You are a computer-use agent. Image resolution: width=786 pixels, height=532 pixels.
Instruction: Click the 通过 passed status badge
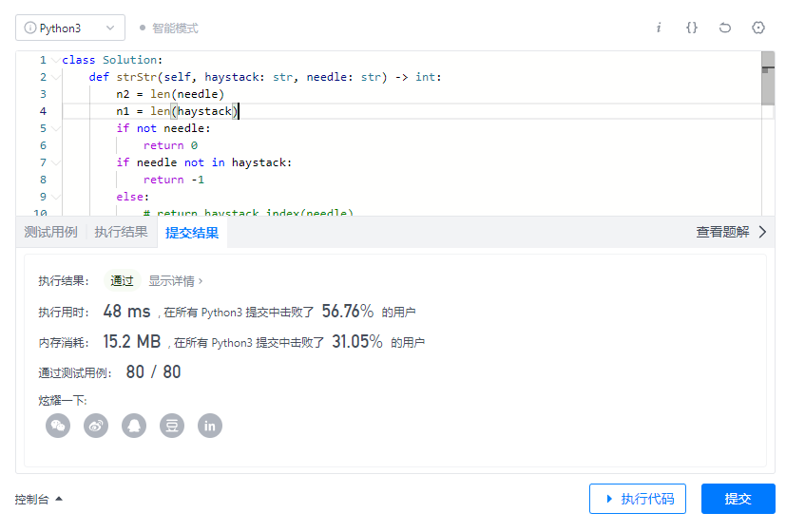point(122,281)
